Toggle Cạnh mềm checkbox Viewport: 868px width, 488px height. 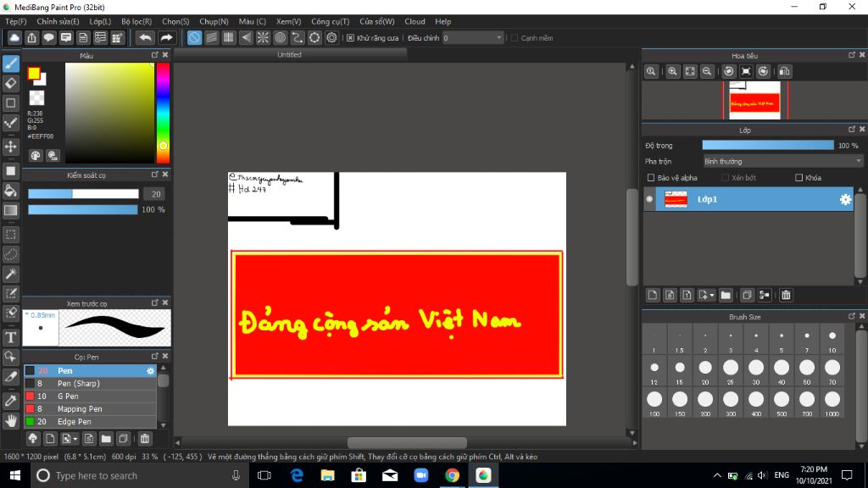click(x=515, y=38)
